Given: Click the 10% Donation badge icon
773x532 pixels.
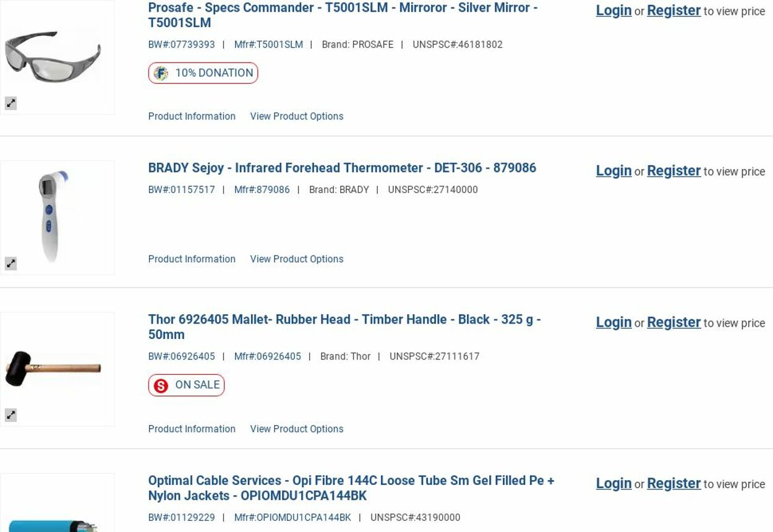Looking at the screenshot, I should coord(161,74).
